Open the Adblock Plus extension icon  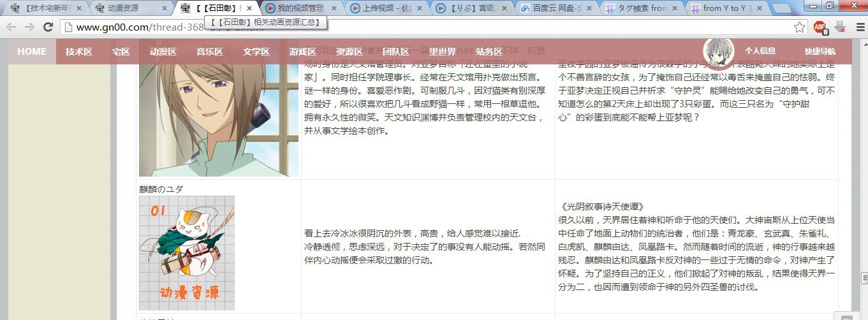820,27
